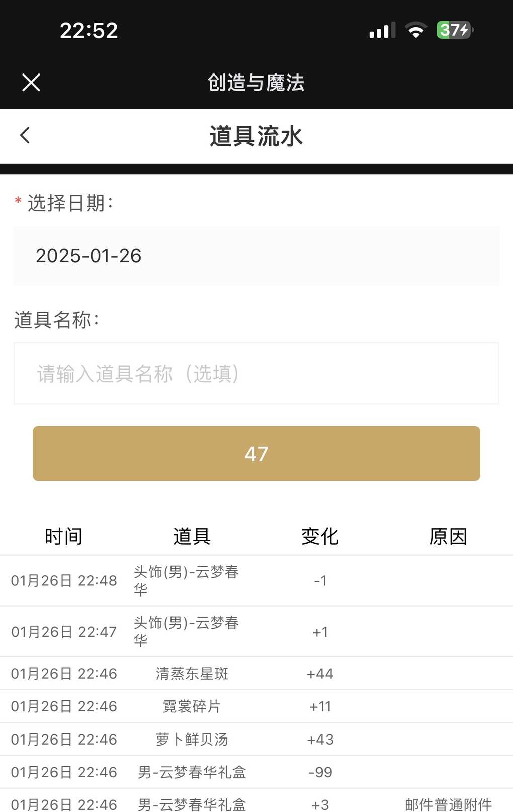Screen dimensions: 513x812
Task: Tap the cellular signal bars icon
Action: pos(382,30)
